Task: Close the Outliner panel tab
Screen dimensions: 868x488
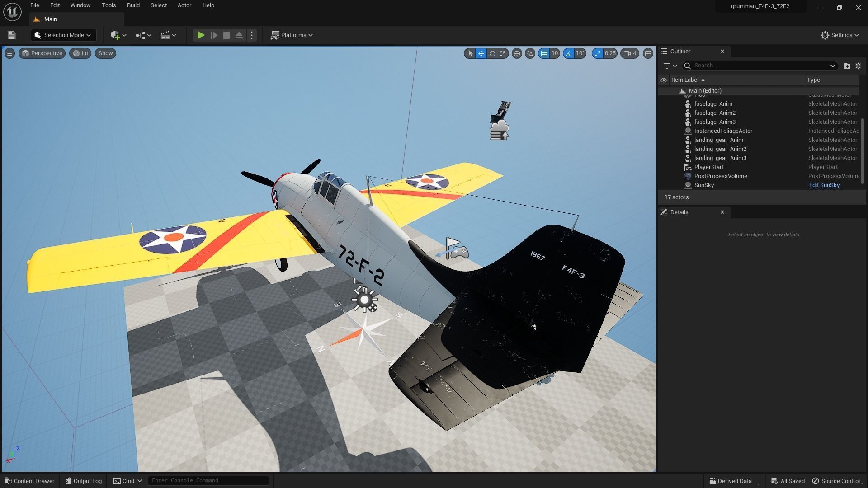Action: coord(722,52)
